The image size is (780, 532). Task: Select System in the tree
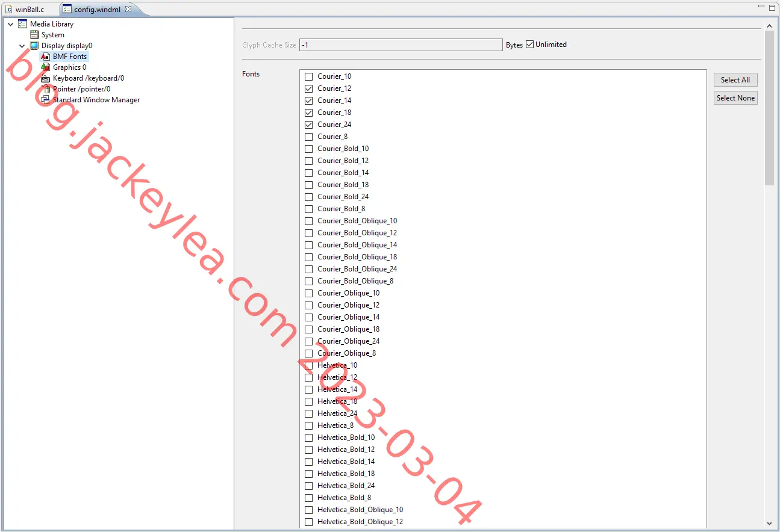(53, 35)
